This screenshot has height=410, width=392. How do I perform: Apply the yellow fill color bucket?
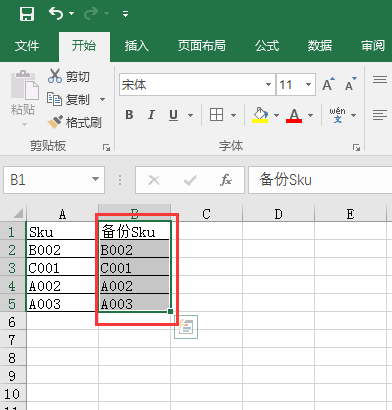tap(260, 115)
